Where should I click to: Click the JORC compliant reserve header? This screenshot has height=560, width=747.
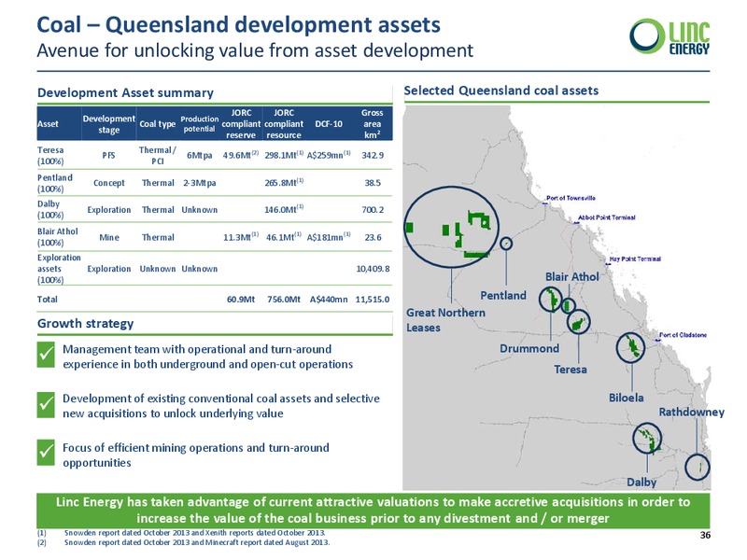(x=241, y=124)
